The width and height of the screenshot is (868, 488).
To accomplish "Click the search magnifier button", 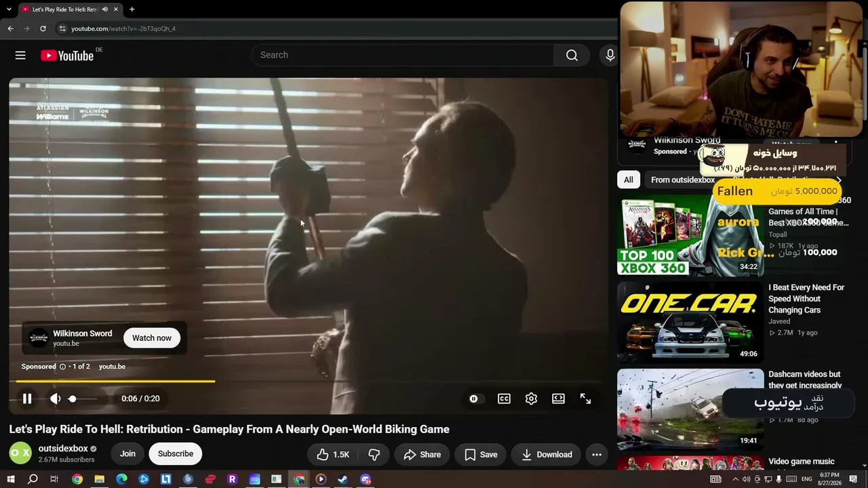I will point(572,56).
